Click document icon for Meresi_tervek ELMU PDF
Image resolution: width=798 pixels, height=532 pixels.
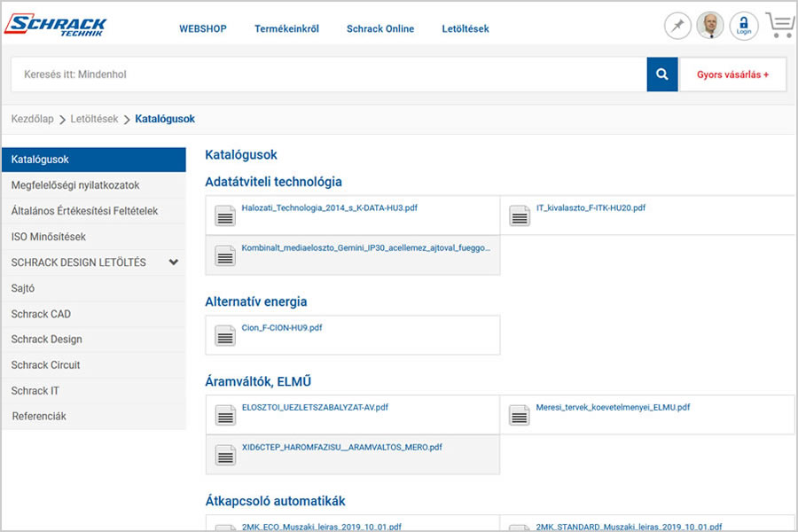coord(519,415)
